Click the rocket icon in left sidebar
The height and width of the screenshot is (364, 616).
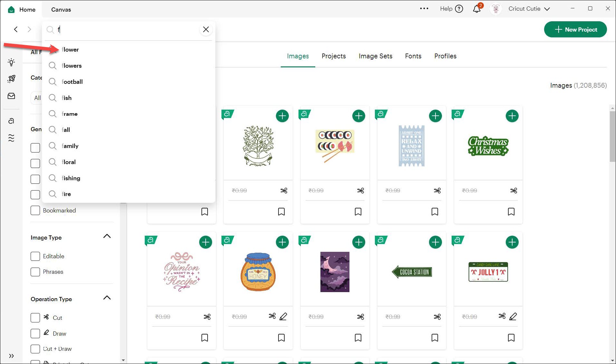pyautogui.click(x=11, y=79)
